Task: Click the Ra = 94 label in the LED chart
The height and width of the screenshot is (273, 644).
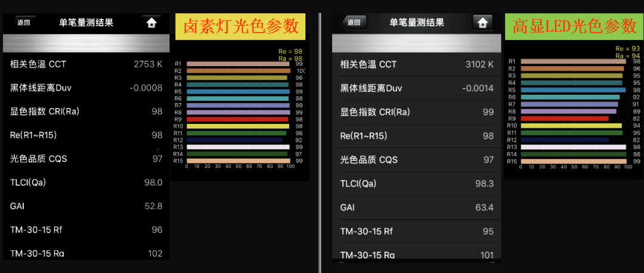Action: 627,56
